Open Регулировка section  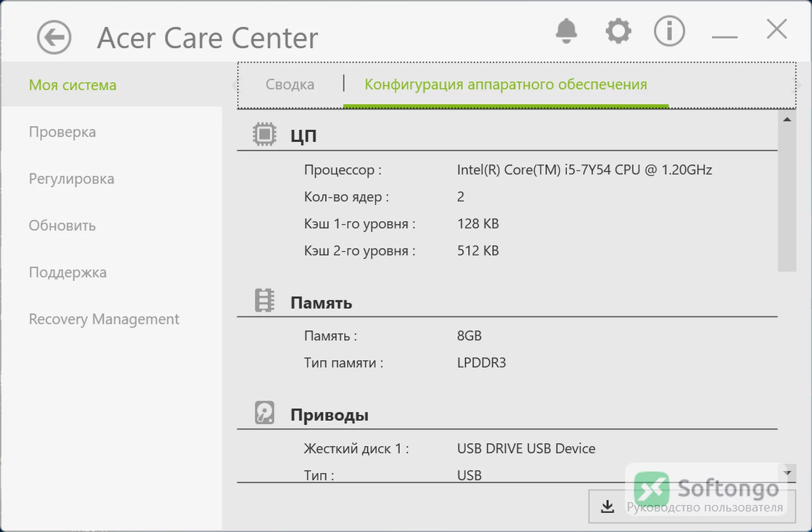click(71, 179)
